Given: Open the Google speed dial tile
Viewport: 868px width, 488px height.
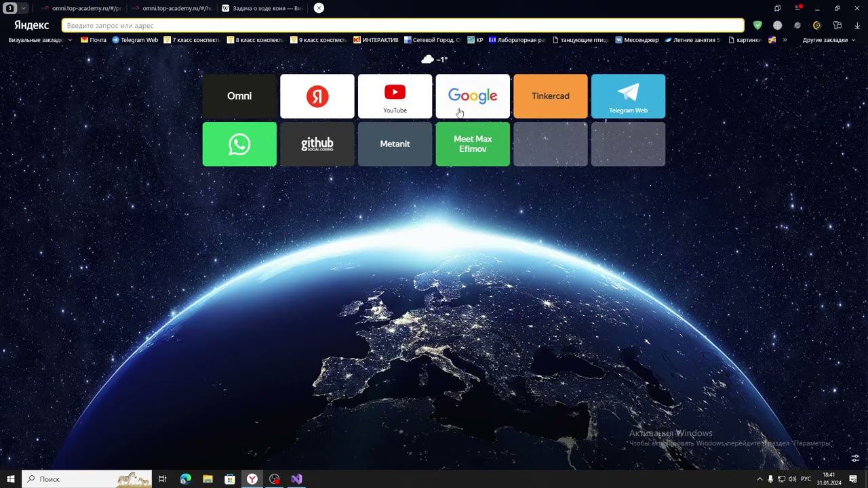Looking at the screenshot, I should coord(473,96).
